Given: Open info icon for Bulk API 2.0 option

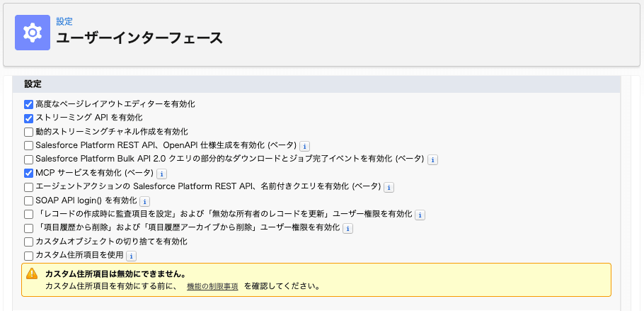Looking at the screenshot, I should click(432, 160).
